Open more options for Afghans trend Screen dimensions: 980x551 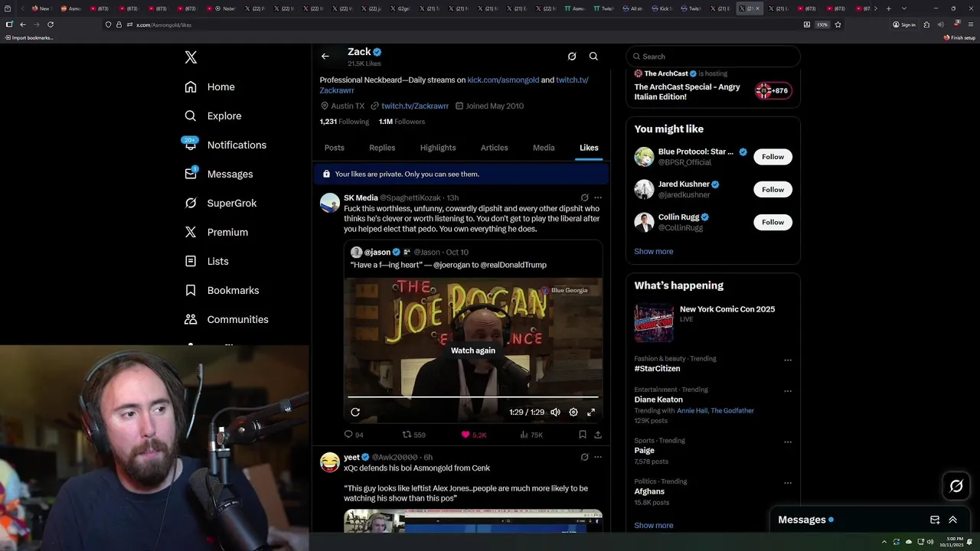click(788, 484)
